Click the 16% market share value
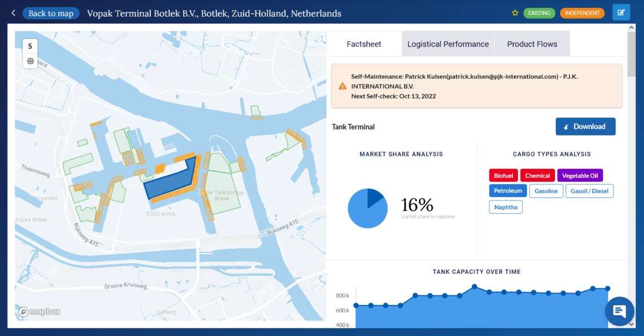The height and width of the screenshot is (336, 644). (417, 204)
